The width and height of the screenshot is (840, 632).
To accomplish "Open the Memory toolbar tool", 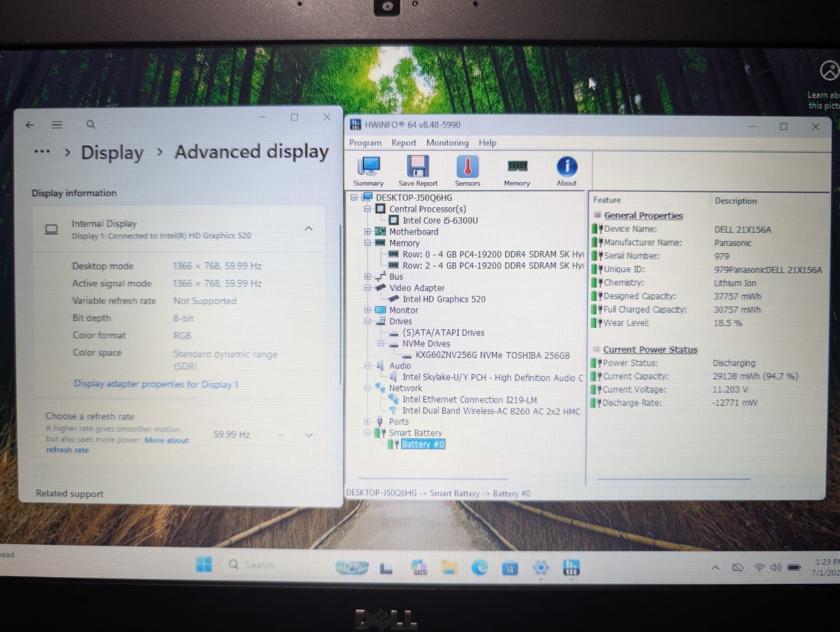I will pyautogui.click(x=517, y=172).
